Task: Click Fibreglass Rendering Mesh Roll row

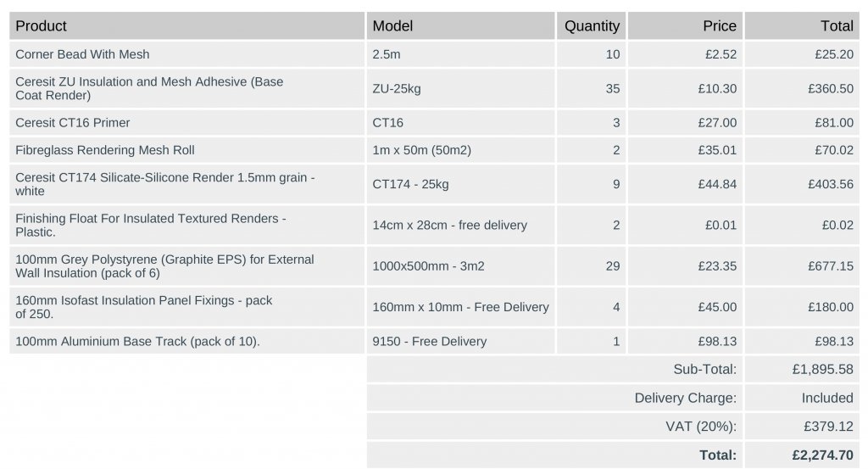Action: 105,150
